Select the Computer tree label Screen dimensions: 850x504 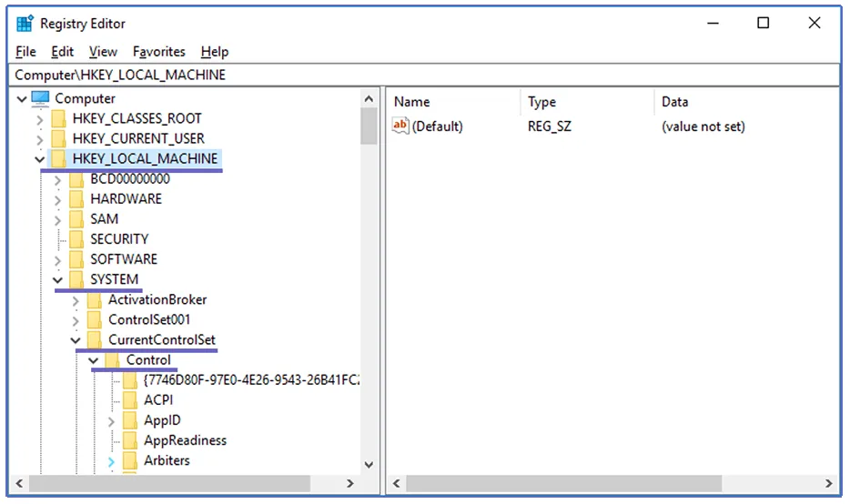click(86, 98)
